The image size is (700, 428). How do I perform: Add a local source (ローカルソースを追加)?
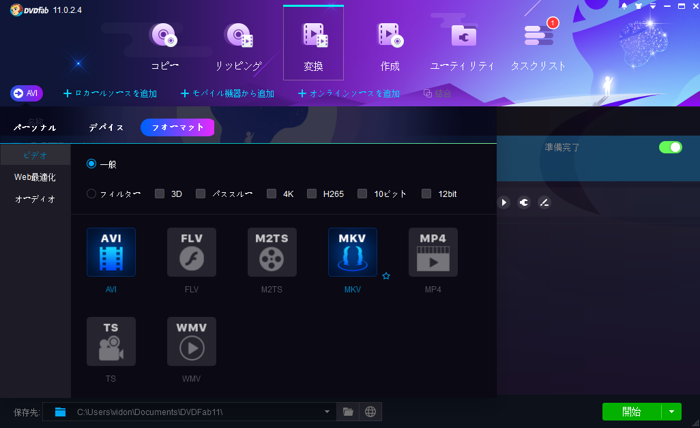point(110,93)
